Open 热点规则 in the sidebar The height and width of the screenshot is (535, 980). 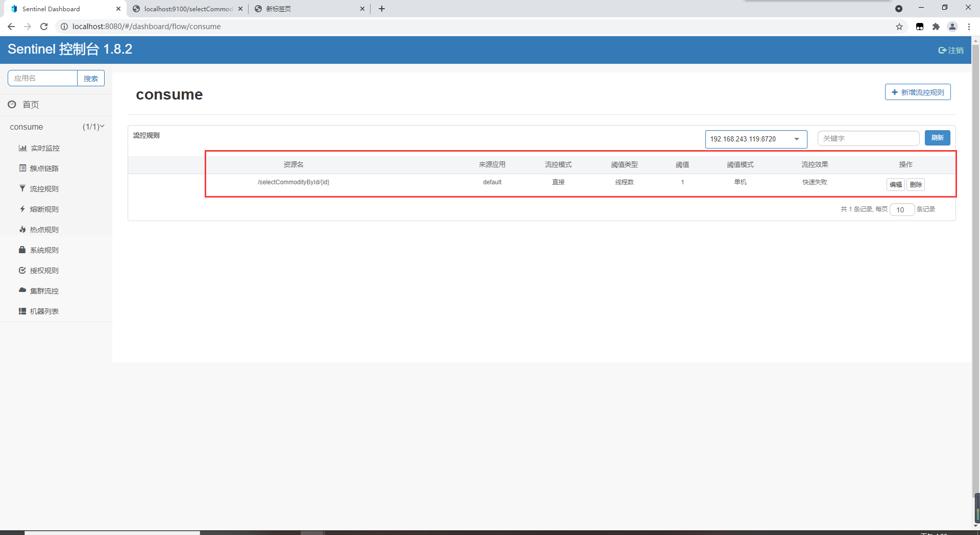click(x=44, y=230)
